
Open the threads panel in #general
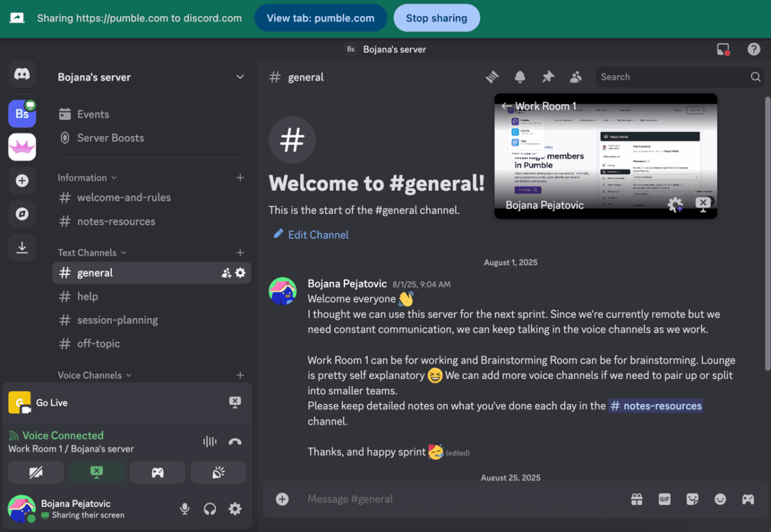492,77
